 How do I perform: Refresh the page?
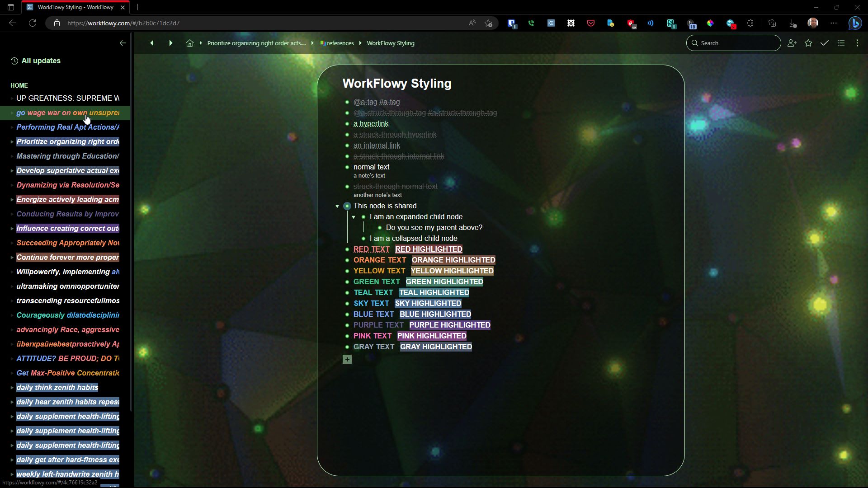tap(33, 23)
